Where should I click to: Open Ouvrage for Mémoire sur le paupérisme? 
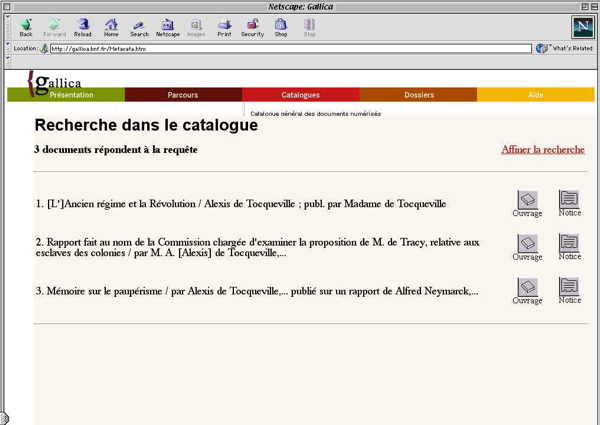pos(527,291)
